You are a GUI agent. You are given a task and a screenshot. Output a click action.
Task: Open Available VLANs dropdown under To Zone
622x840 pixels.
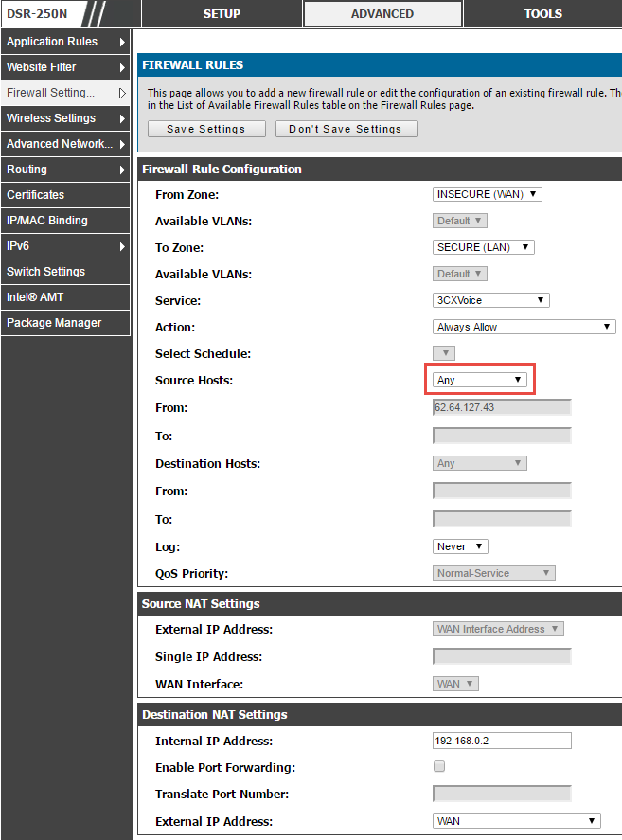click(460, 274)
